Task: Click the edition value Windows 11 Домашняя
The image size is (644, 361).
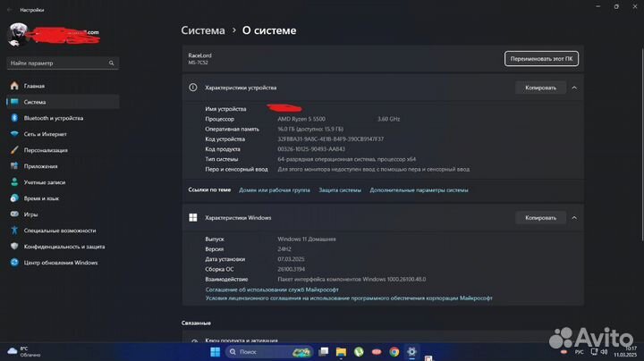Action: click(x=307, y=239)
